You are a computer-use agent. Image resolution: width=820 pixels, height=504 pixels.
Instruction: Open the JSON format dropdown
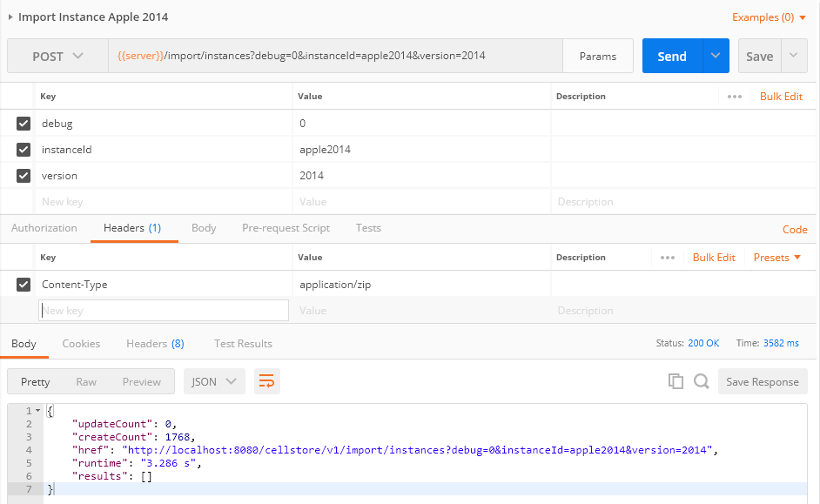[214, 381]
